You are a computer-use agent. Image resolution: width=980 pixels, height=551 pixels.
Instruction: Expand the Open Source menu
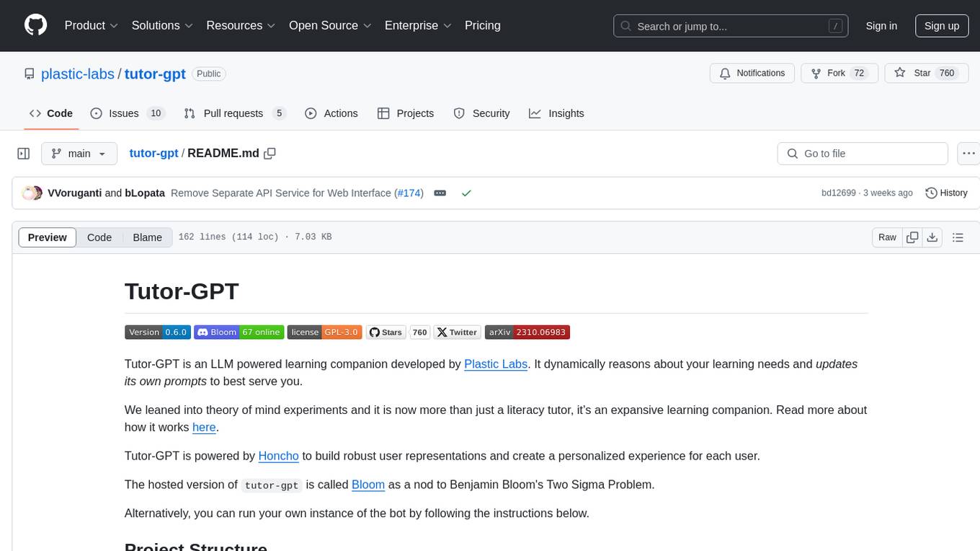(330, 25)
